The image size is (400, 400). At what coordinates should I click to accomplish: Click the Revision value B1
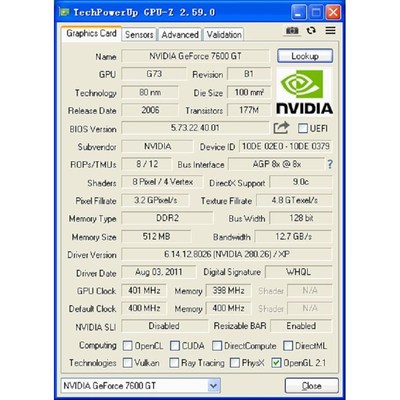[x=249, y=74]
